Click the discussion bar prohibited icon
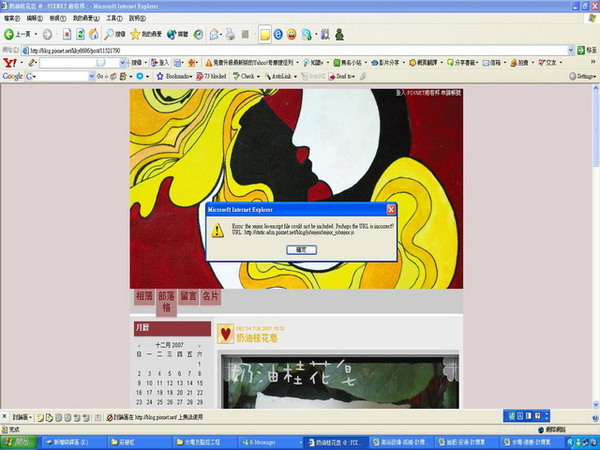Image resolution: width=600 pixels, height=450 pixels. coord(109,417)
